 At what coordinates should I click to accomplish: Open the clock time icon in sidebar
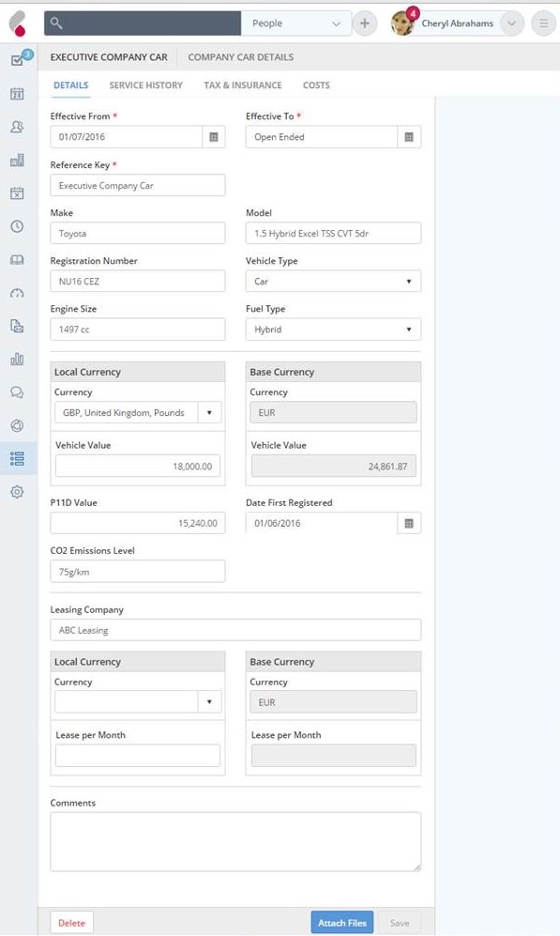tap(17, 226)
